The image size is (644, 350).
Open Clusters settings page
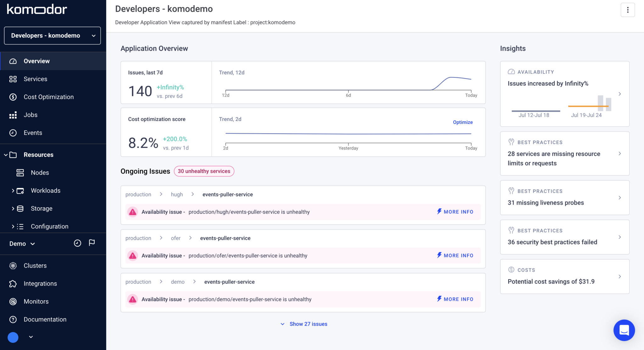click(x=53, y=266)
